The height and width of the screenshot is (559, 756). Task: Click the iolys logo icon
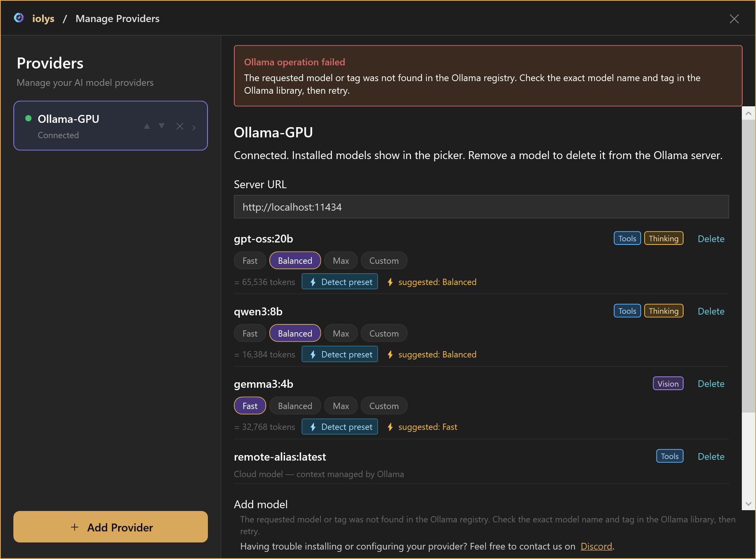click(x=19, y=18)
